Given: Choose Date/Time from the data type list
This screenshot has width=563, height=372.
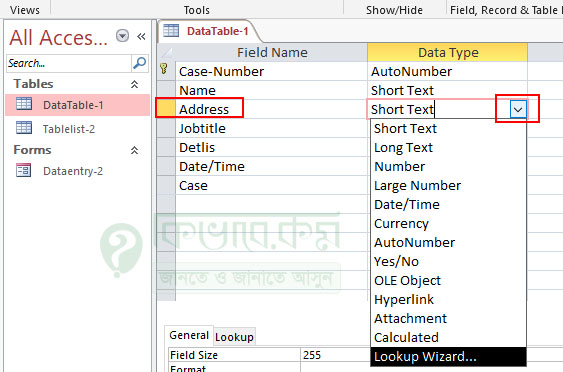Looking at the screenshot, I should point(448,204).
